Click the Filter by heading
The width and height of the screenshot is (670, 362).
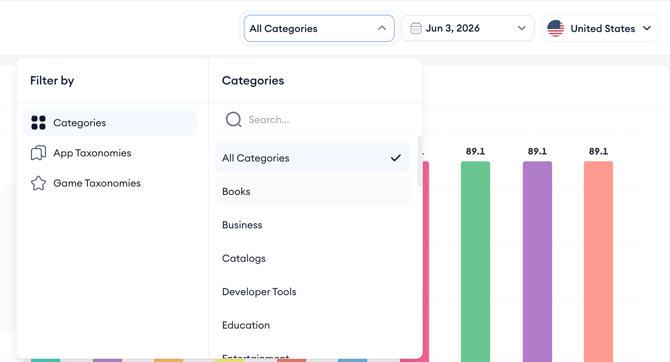coord(52,81)
